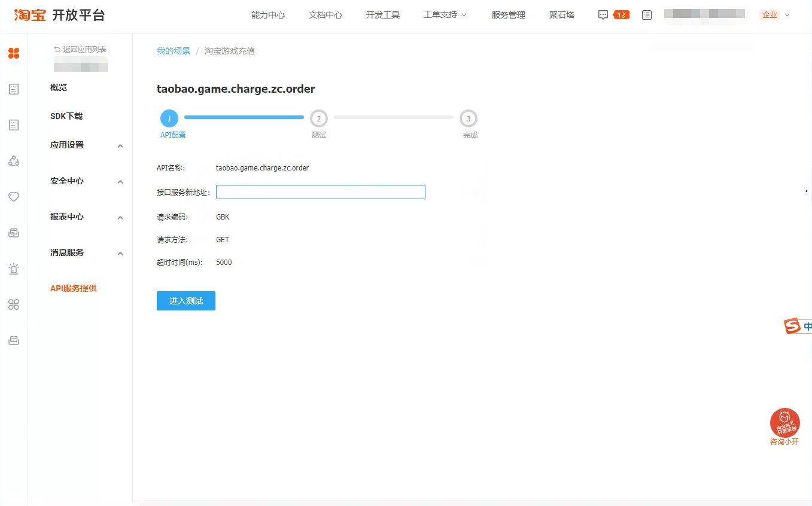
Task: Open 消息服务 in the sidebar
Action: (x=67, y=252)
